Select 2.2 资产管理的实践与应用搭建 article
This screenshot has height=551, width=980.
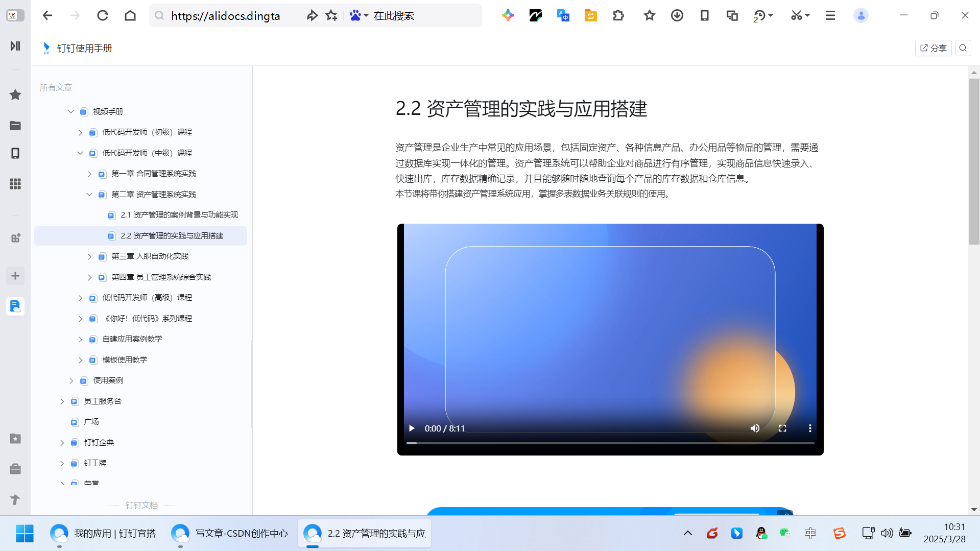click(140, 236)
